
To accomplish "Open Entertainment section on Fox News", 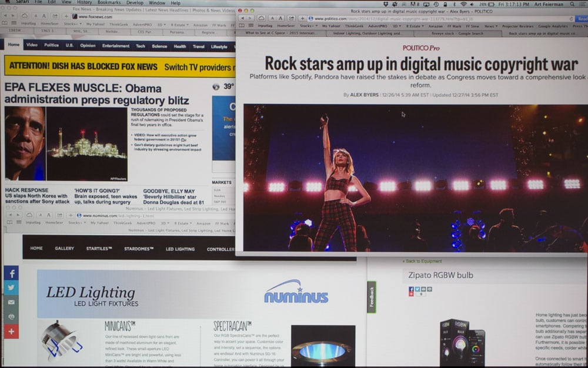I will [x=116, y=46].
